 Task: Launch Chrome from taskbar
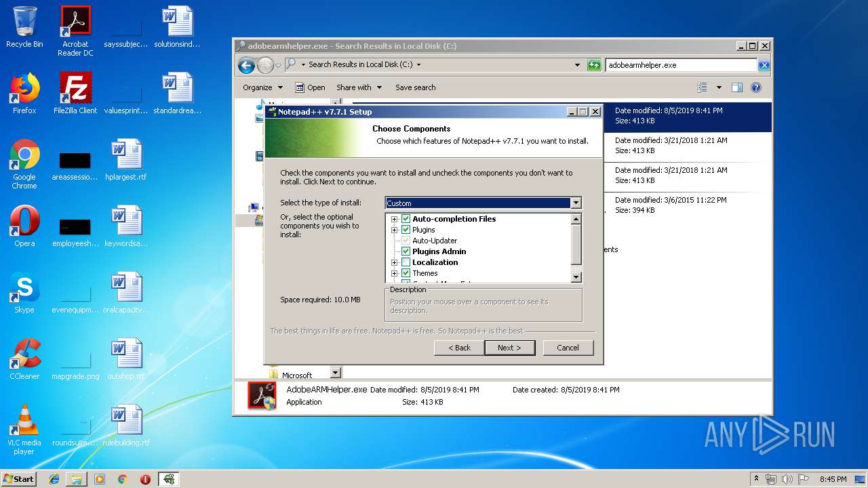[x=122, y=479]
